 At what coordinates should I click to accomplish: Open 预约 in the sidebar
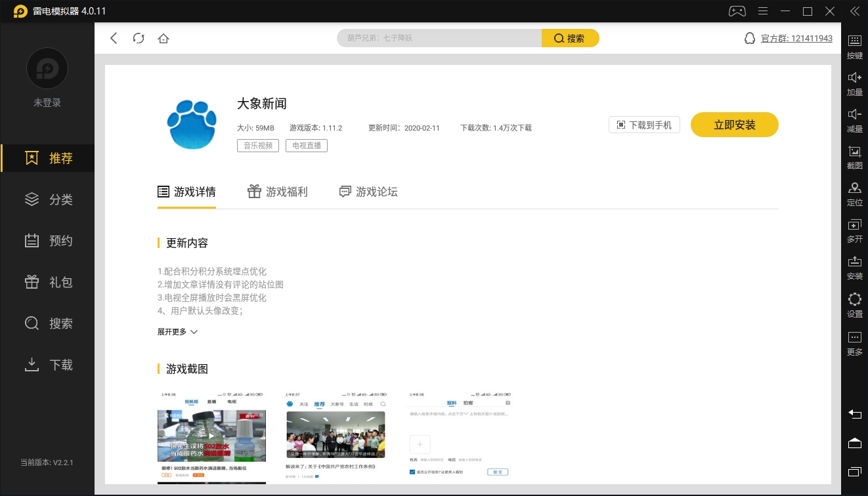point(47,241)
